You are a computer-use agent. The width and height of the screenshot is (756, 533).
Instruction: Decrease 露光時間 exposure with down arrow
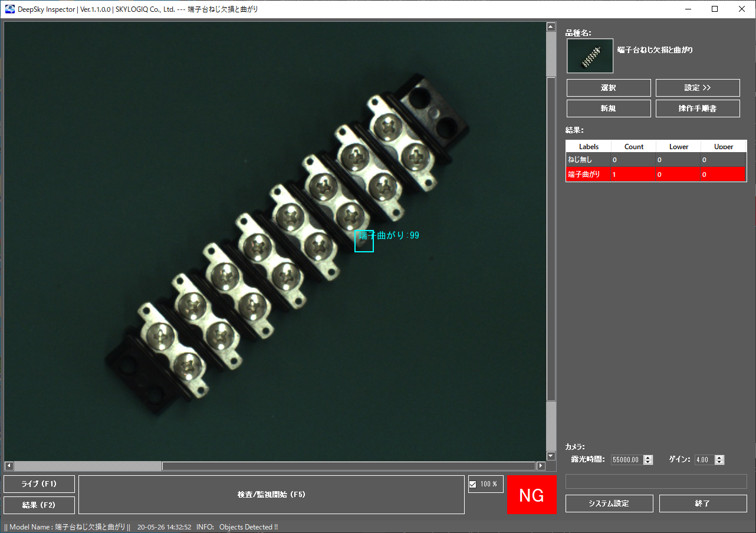(x=648, y=462)
